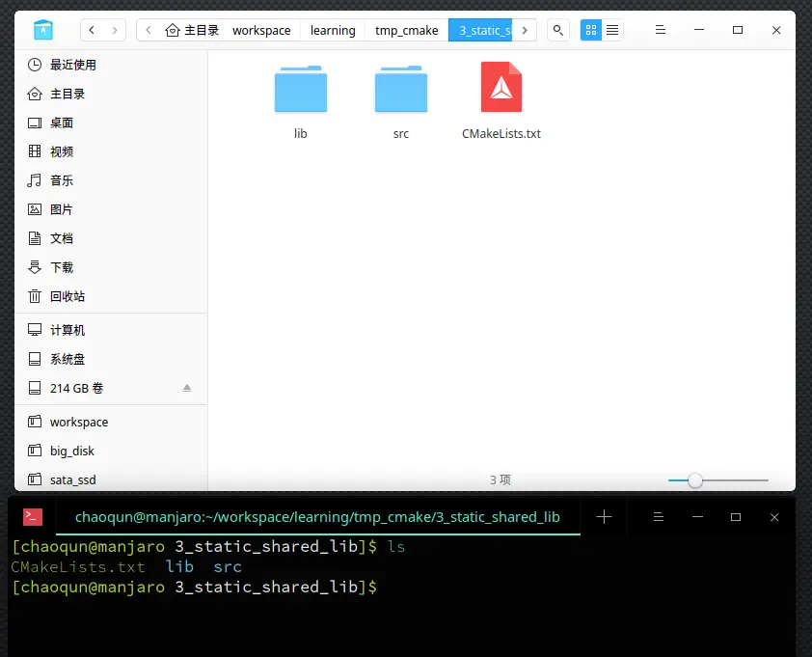
Task: Add a new terminal tab
Action: 604,516
